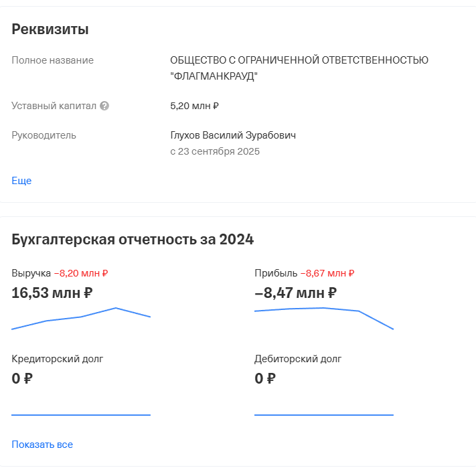Click the Выручка revenue trend chart
476x472 pixels.
pyautogui.click(x=81, y=318)
